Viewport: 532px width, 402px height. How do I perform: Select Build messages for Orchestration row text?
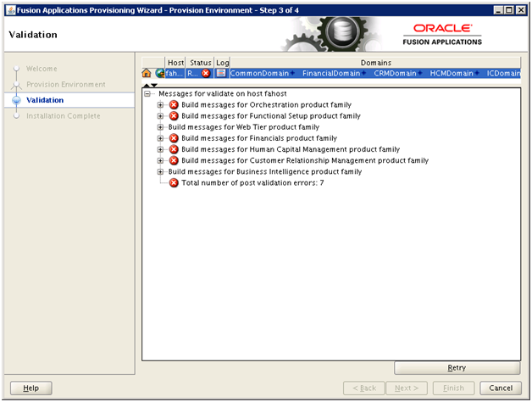click(266, 104)
